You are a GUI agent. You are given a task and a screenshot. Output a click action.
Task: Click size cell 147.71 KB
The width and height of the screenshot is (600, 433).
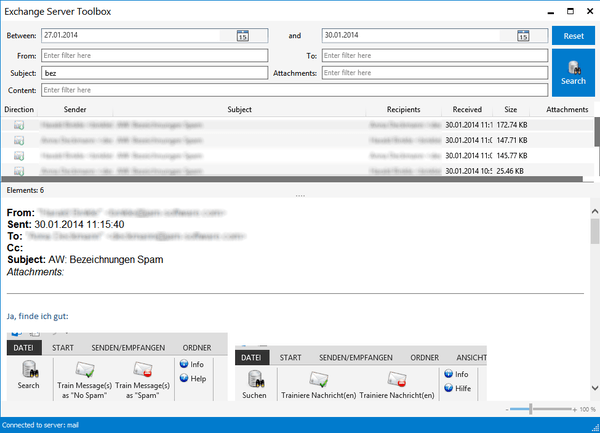[x=512, y=140]
